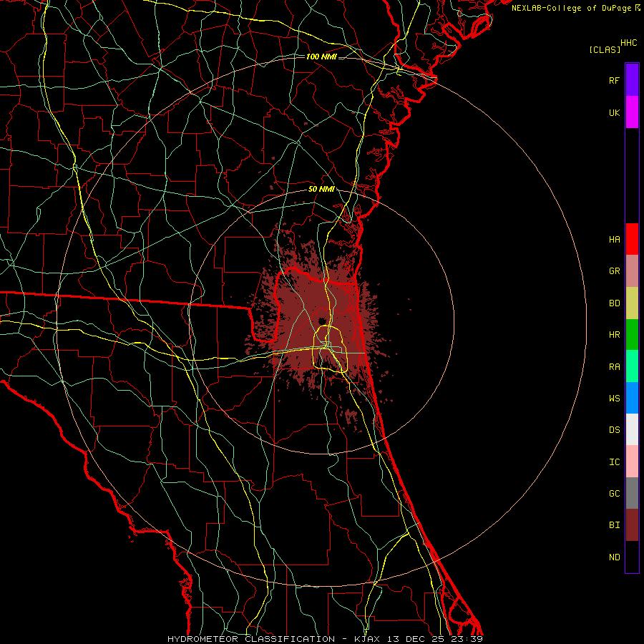The height and width of the screenshot is (644, 644).
Task: Click the RF legend label
Action: [614, 80]
